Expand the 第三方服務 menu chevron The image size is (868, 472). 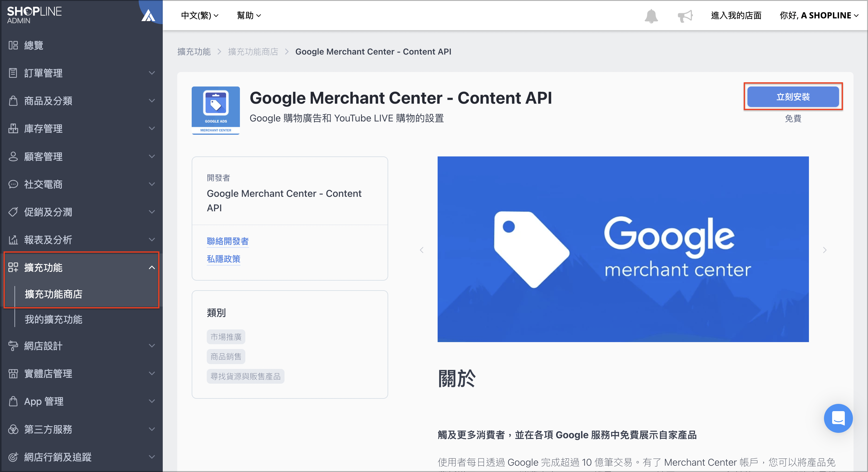click(x=152, y=429)
